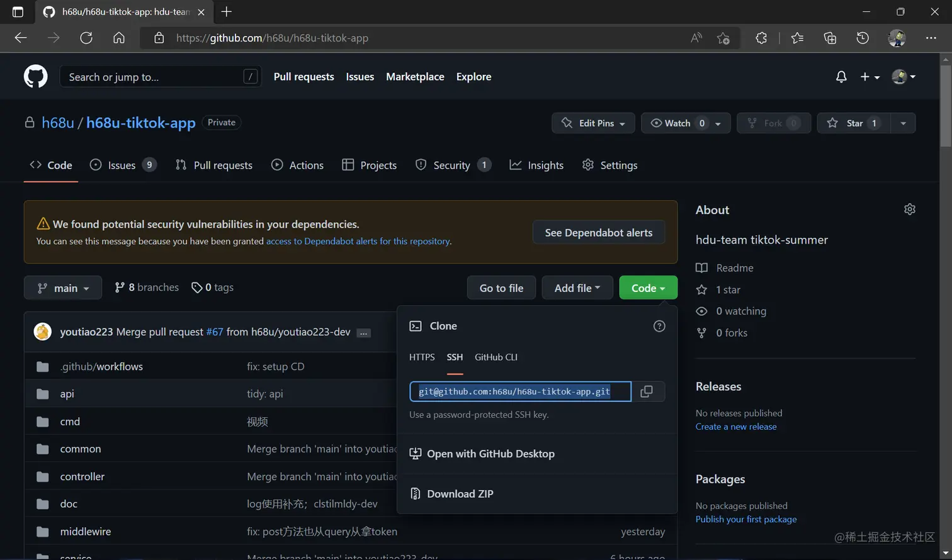The height and width of the screenshot is (560, 952).
Task: Click See Dependabot alerts button
Action: tap(598, 233)
